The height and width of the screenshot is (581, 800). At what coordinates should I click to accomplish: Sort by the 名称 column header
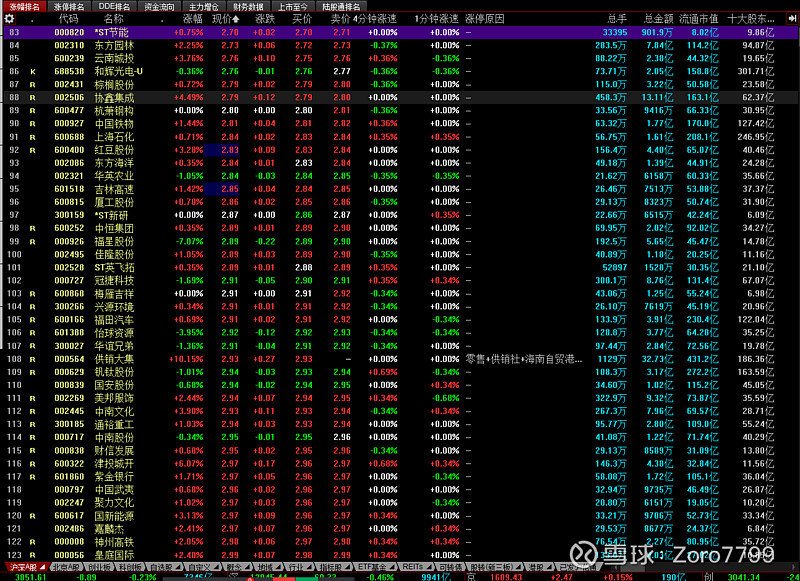(x=113, y=19)
